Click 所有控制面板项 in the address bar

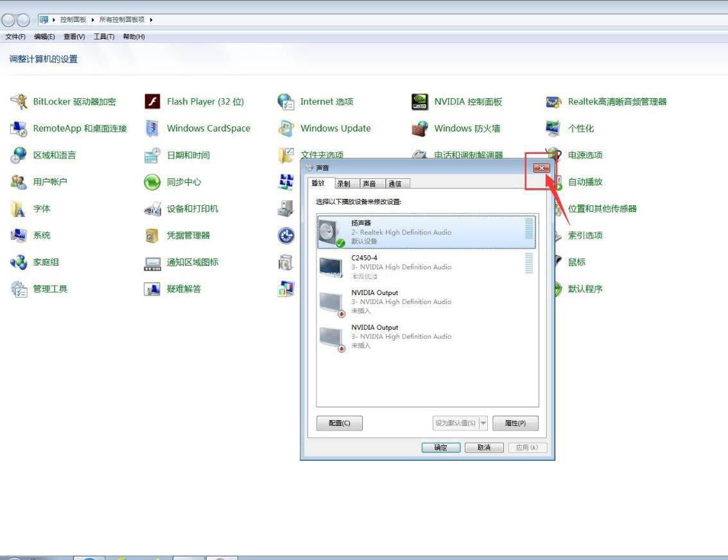point(121,19)
